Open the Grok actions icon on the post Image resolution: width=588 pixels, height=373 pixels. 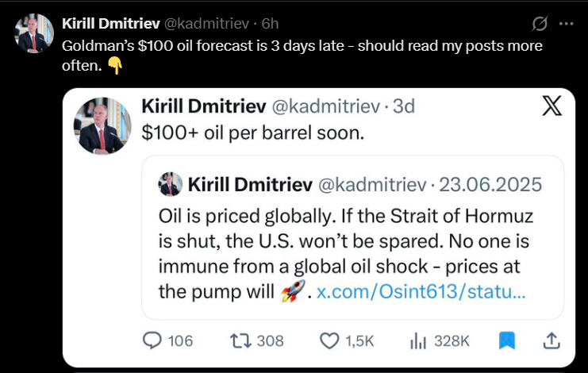pos(539,23)
